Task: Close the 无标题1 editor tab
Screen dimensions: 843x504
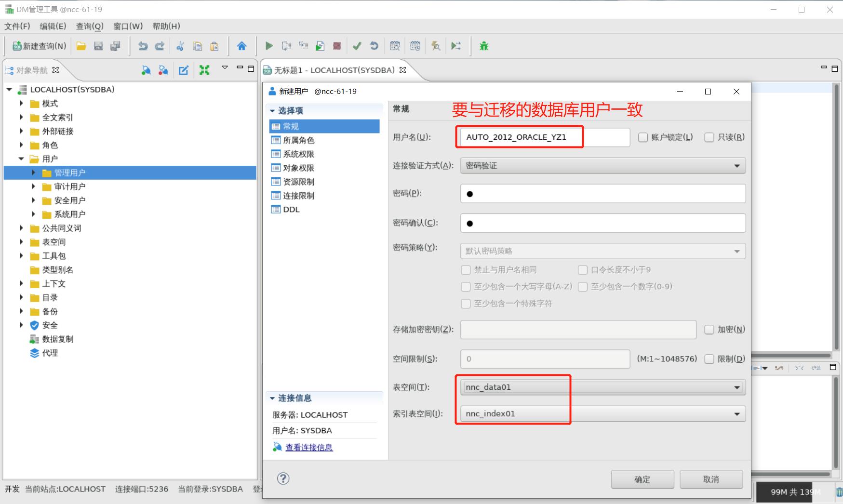Action: [x=403, y=70]
